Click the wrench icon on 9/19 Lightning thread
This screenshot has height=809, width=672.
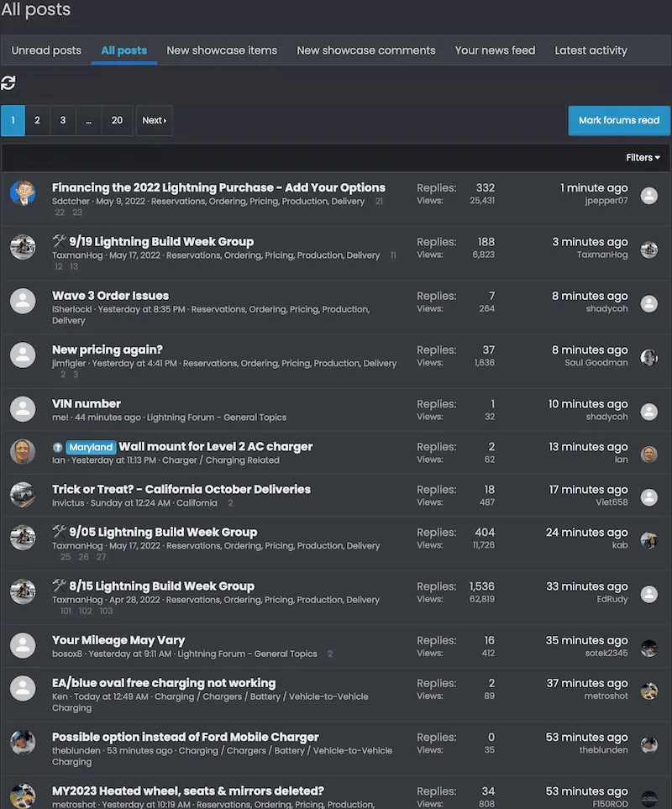[x=60, y=241]
